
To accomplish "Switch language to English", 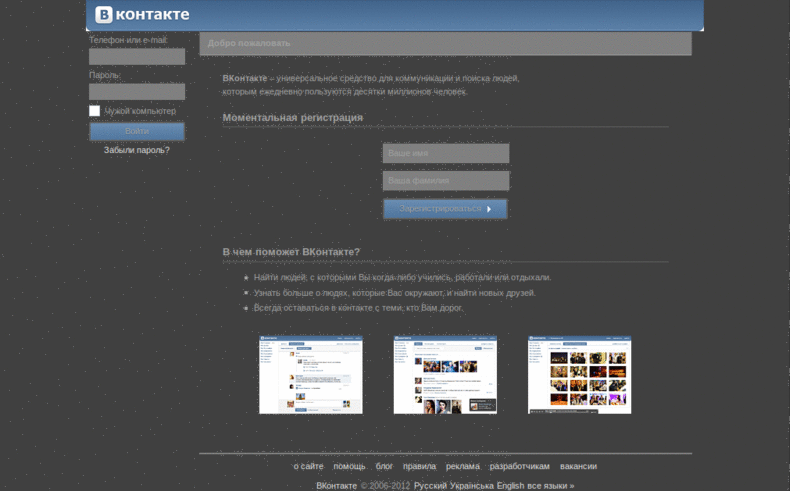I will click(510, 485).
